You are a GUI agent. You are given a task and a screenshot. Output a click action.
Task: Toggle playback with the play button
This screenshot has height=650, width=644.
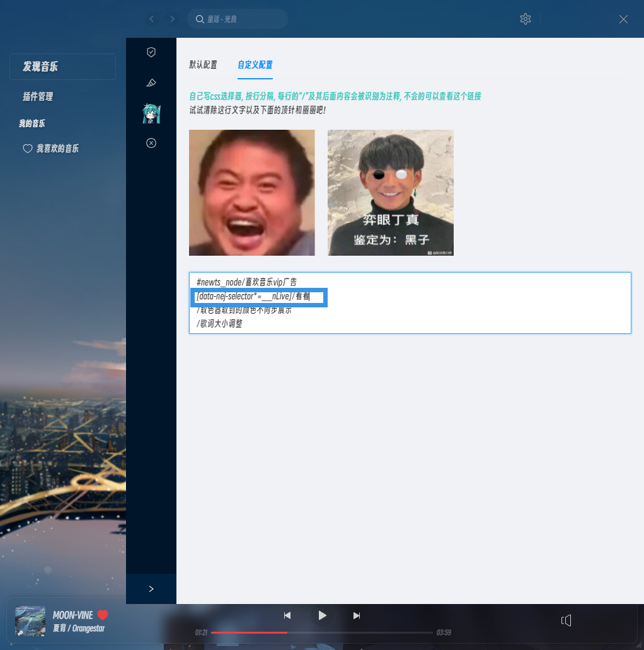coord(322,615)
